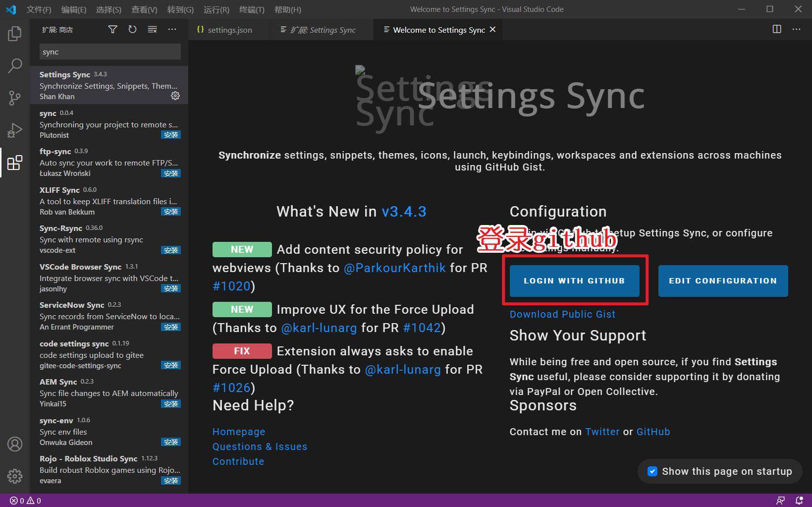Open the Contribute link
Viewport: 812px width, 507px height.
238,461
